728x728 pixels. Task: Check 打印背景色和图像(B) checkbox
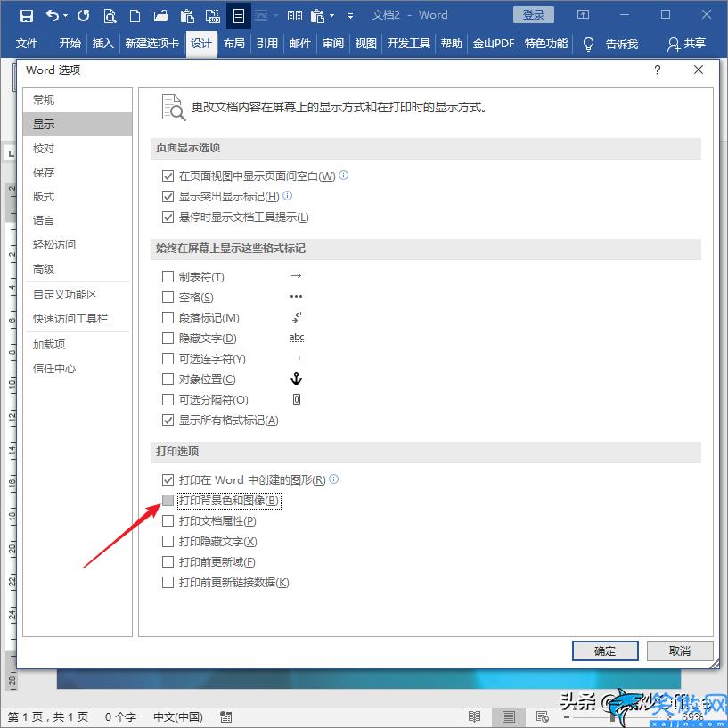coord(168,500)
